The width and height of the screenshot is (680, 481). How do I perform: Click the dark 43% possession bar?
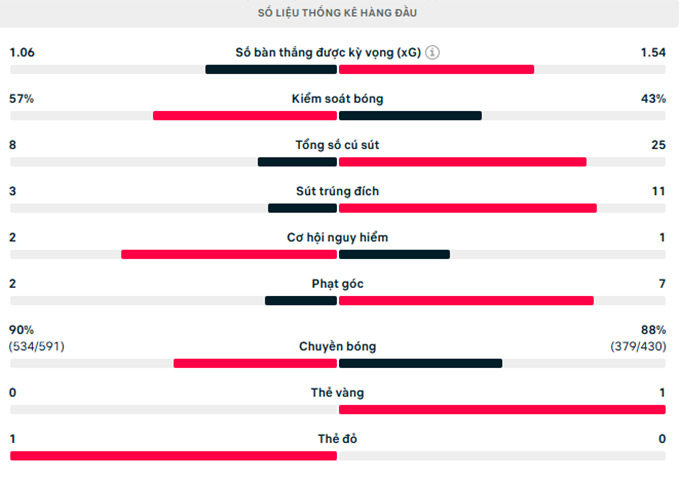tap(410, 116)
